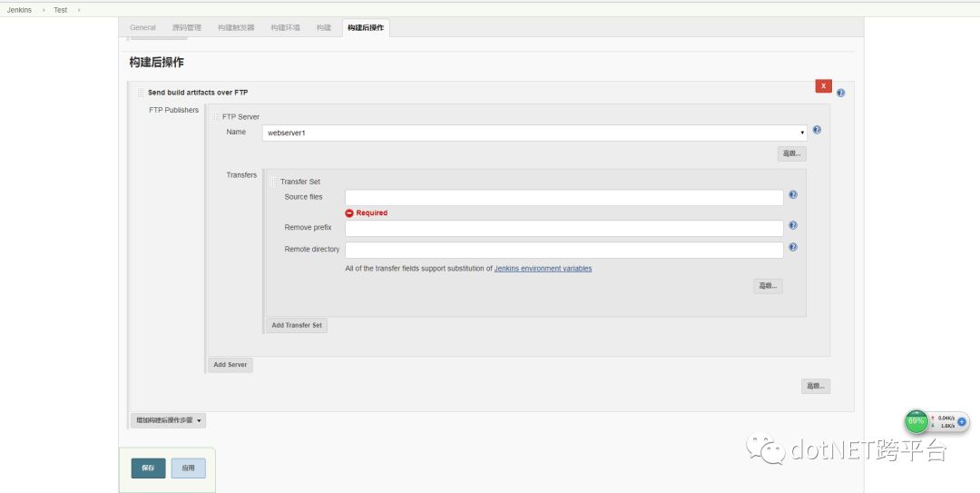
Task: Grab the drag handle of Send build artifacts section
Action: tap(141, 93)
